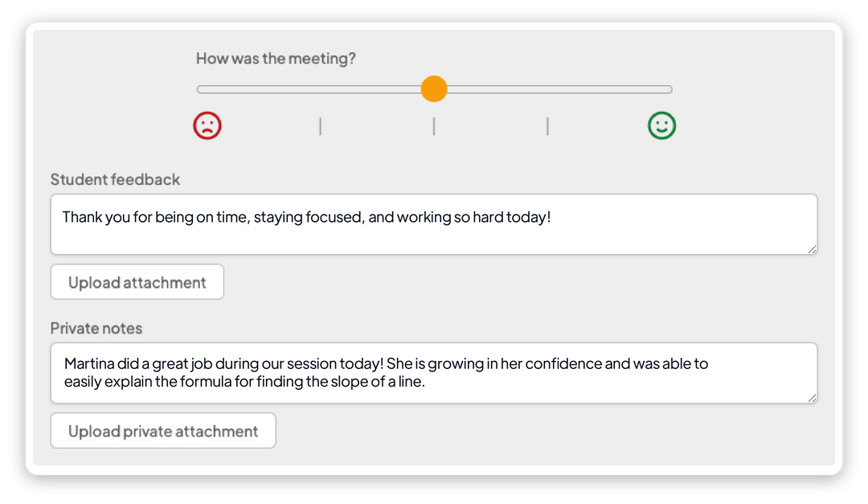
Task: Click the Student feedback resize handle
Action: [x=812, y=249]
